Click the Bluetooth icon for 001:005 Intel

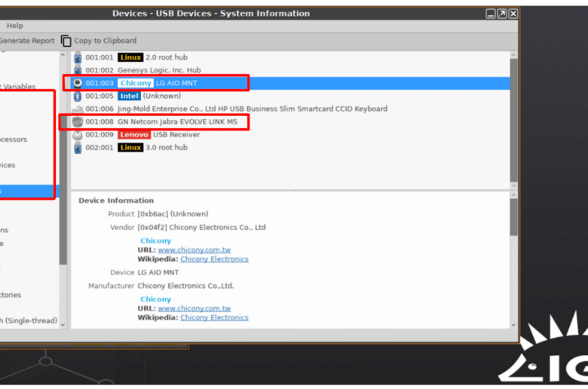tap(78, 96)
